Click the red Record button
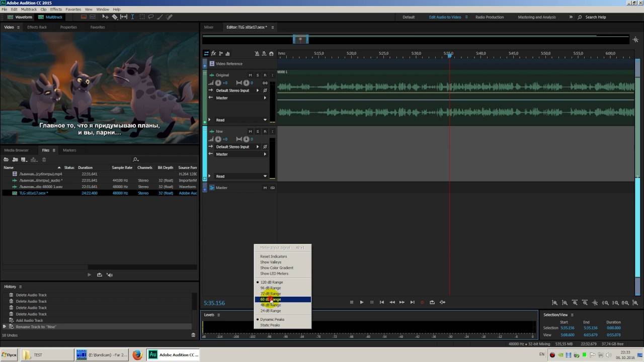This screenshot has width=644, height=362. (422, 302)
